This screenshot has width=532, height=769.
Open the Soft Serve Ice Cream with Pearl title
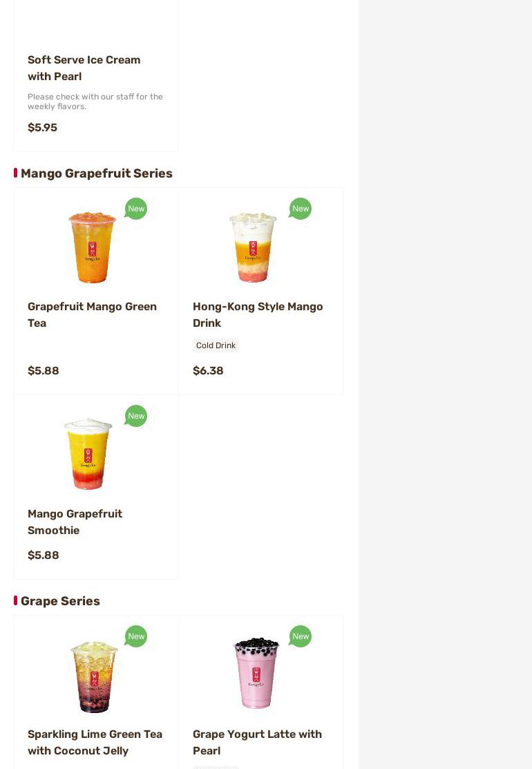click(84, 68)
